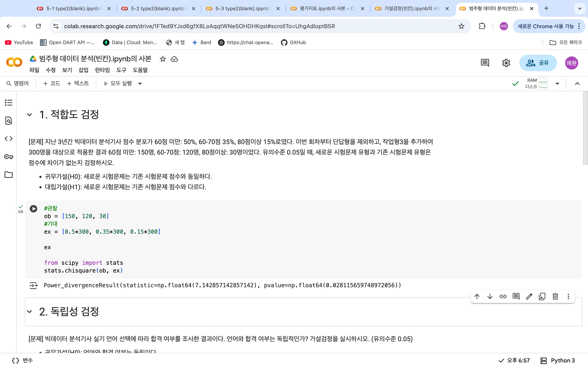The height and width of the screenshot is (368, 588).
Task: Open Colab settings gear
Action: click(506, 63)
